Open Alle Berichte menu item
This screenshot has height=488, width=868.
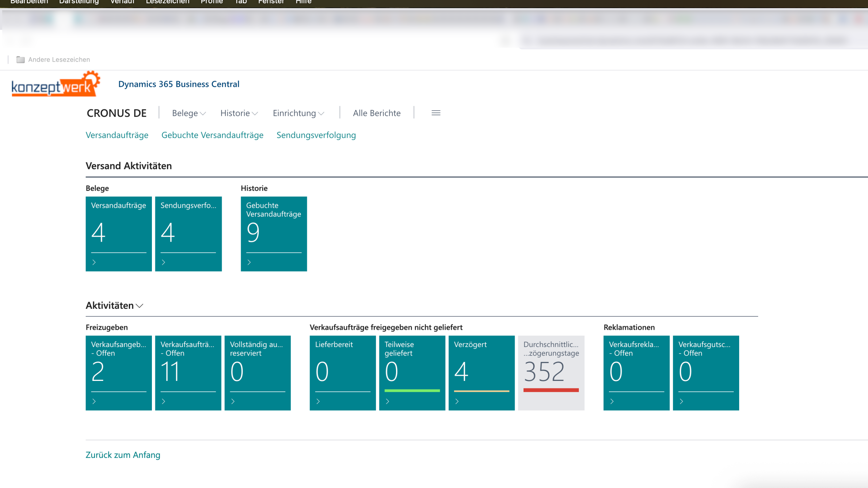click(x=376, y=113)
